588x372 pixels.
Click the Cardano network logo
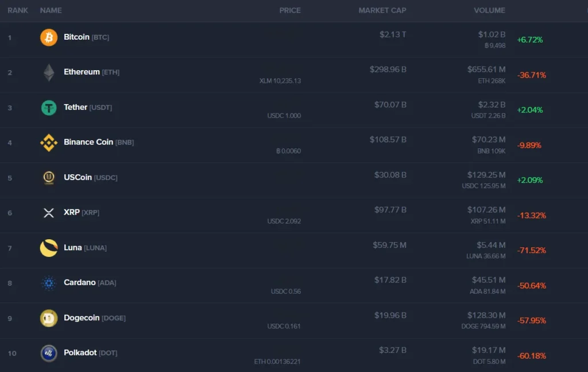tap(48, 283)
